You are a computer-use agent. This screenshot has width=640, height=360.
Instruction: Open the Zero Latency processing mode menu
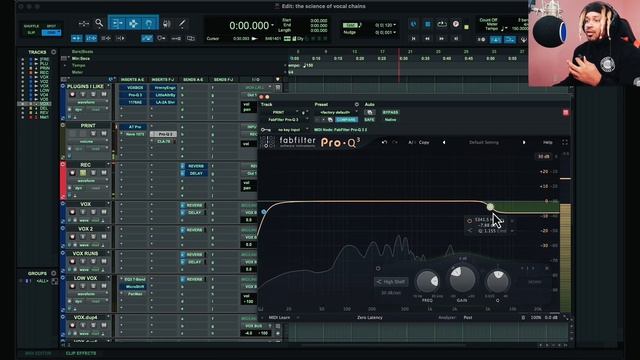pyautogui.click(x=370, y=317)
